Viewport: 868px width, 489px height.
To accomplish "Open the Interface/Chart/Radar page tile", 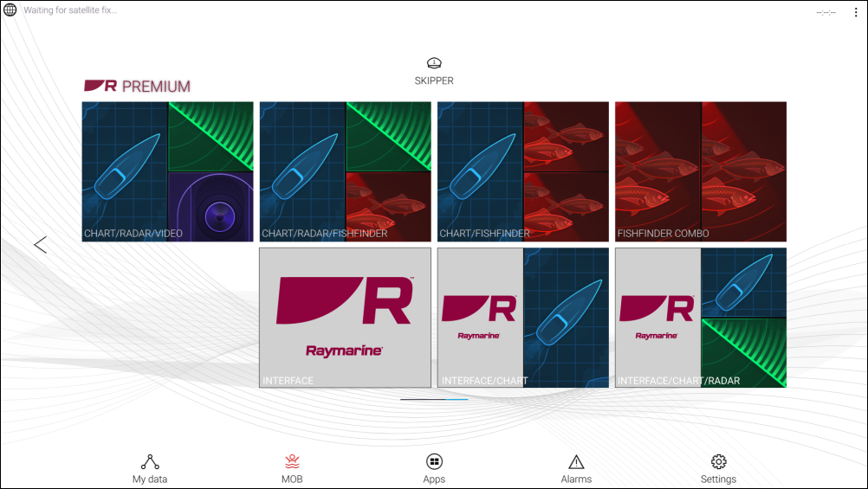I will 701,317.
